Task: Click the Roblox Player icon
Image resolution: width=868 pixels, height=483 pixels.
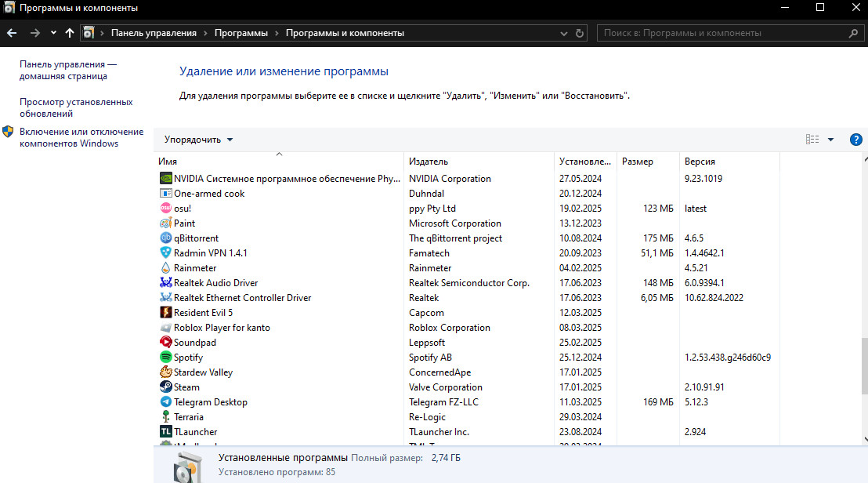Action: point(165,327)
